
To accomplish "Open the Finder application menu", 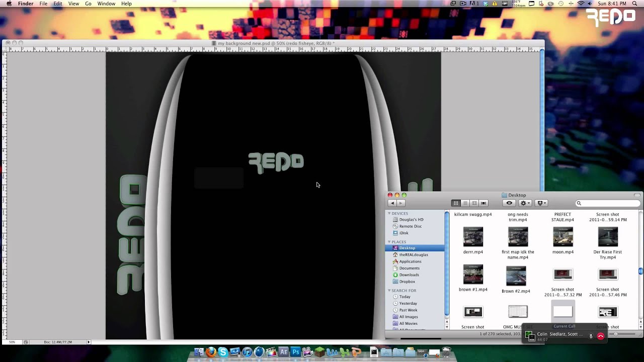I will pos(26,4).
